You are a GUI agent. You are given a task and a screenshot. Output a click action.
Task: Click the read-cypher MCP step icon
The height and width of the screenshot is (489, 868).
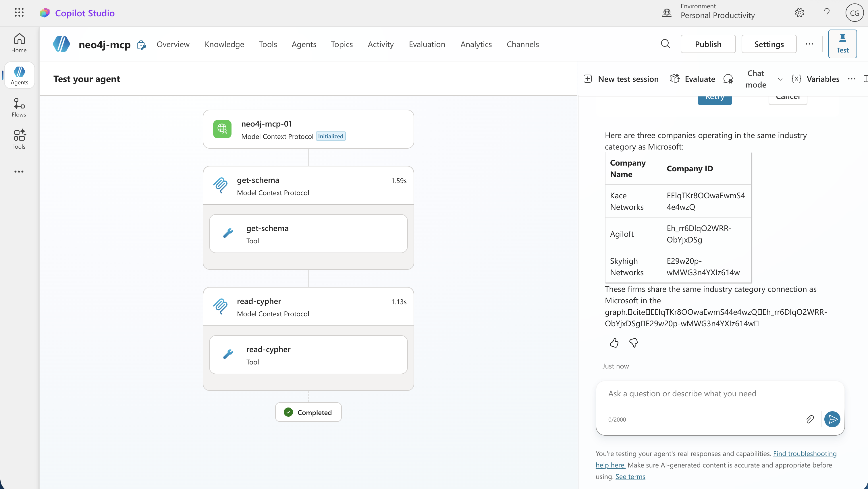coord(220,306)
